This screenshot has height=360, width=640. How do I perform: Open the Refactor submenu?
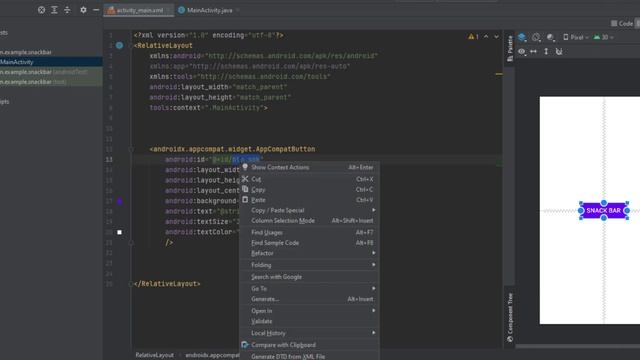point(309,253)
